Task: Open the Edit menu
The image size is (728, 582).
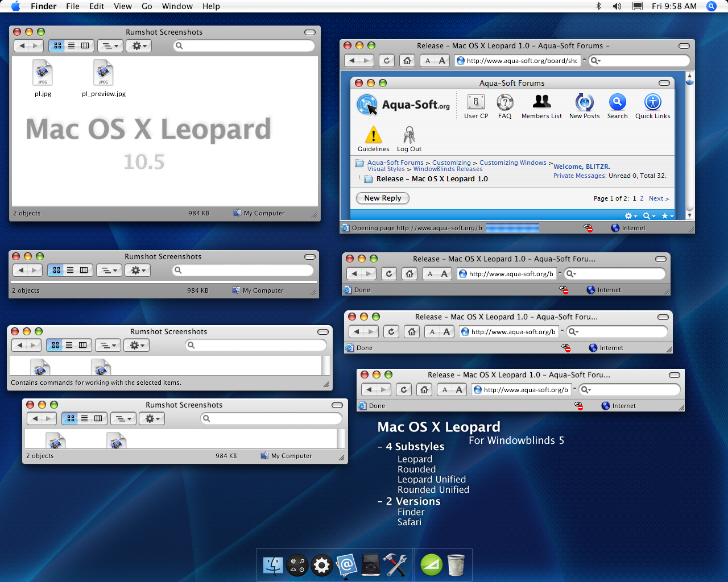Action: [97, 6]
